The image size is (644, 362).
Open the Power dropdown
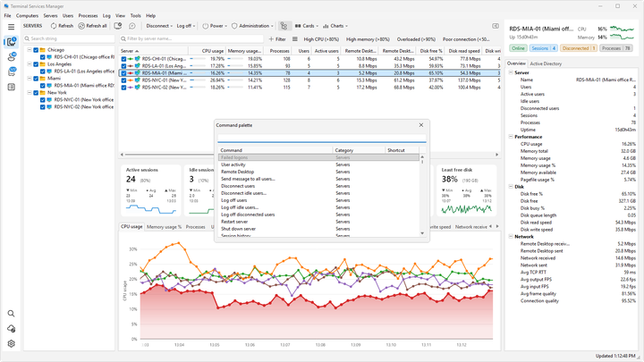click(215, 26)
